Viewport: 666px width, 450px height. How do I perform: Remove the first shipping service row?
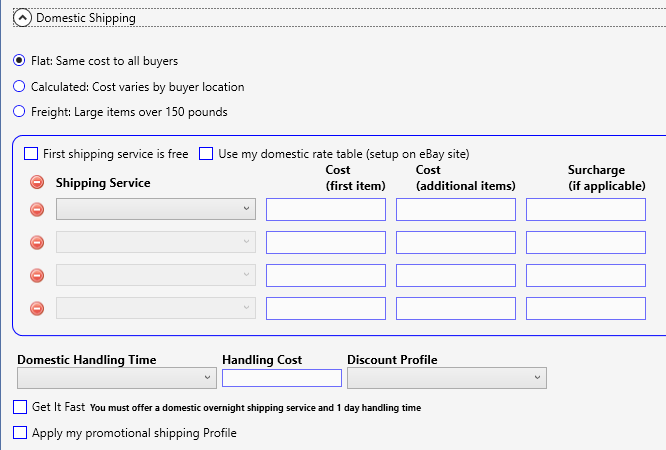37,209
